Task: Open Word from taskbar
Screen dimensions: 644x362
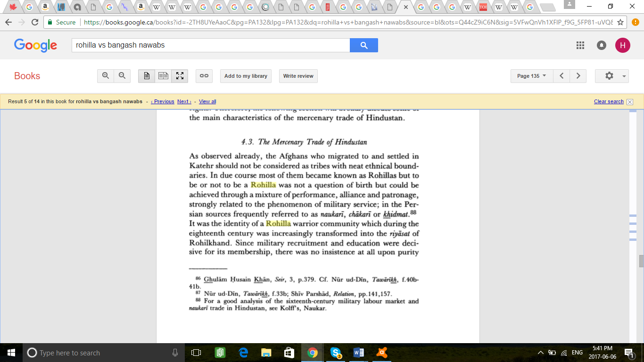Action: 359,353
